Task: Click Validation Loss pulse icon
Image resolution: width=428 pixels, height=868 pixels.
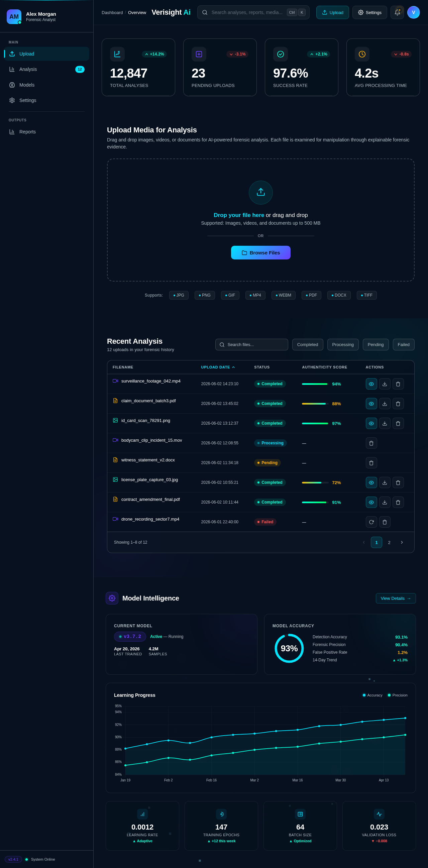Action: click(379, 814)
